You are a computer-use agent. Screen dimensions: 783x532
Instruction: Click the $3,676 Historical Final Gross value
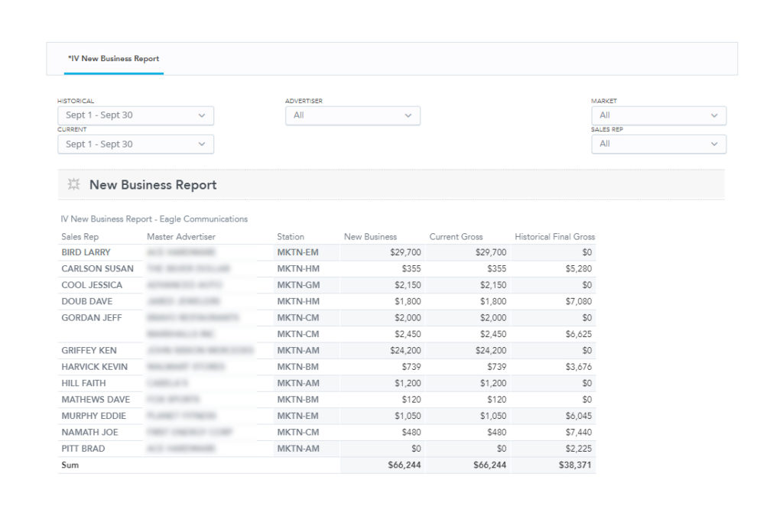pyautogui.click(x=578, y=367)
